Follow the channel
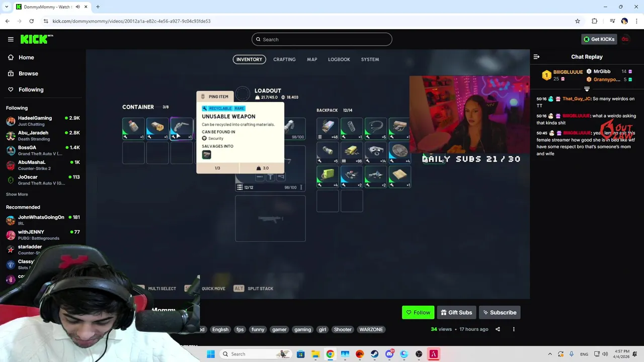 tap(418, 312)
